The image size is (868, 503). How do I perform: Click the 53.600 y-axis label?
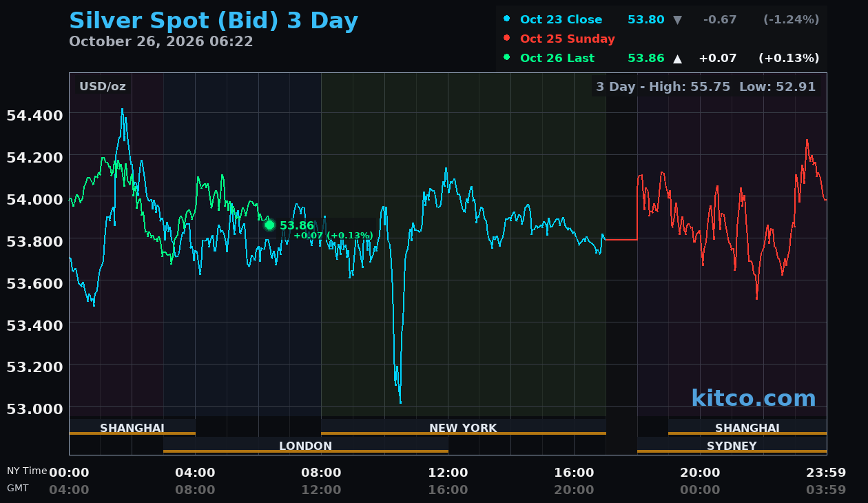tap(34, 283)
